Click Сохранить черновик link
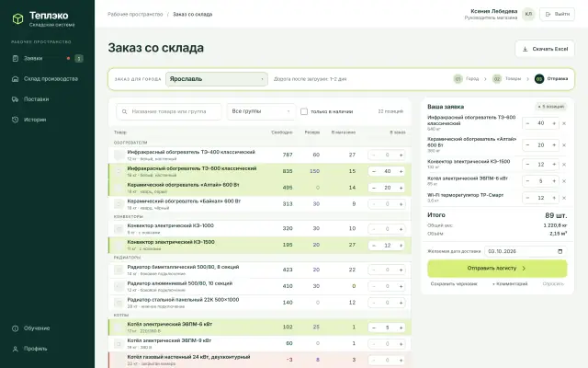The width and height of the screenshot is (588, 368). pos(454,284)
